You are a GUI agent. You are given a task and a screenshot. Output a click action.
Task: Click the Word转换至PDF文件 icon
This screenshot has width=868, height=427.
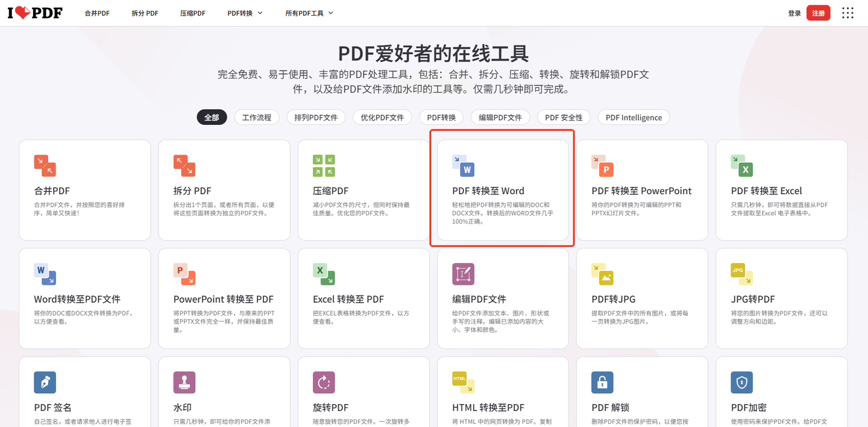[x=45, y=274]
